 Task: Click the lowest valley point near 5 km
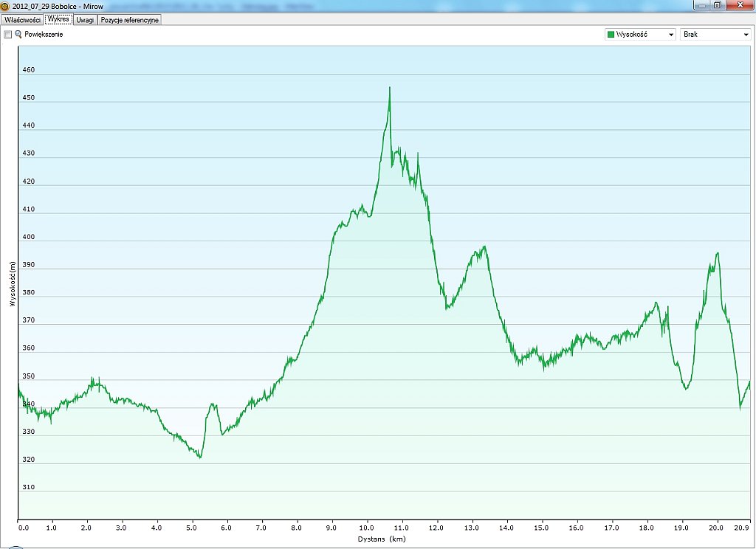tap(199, 457)
